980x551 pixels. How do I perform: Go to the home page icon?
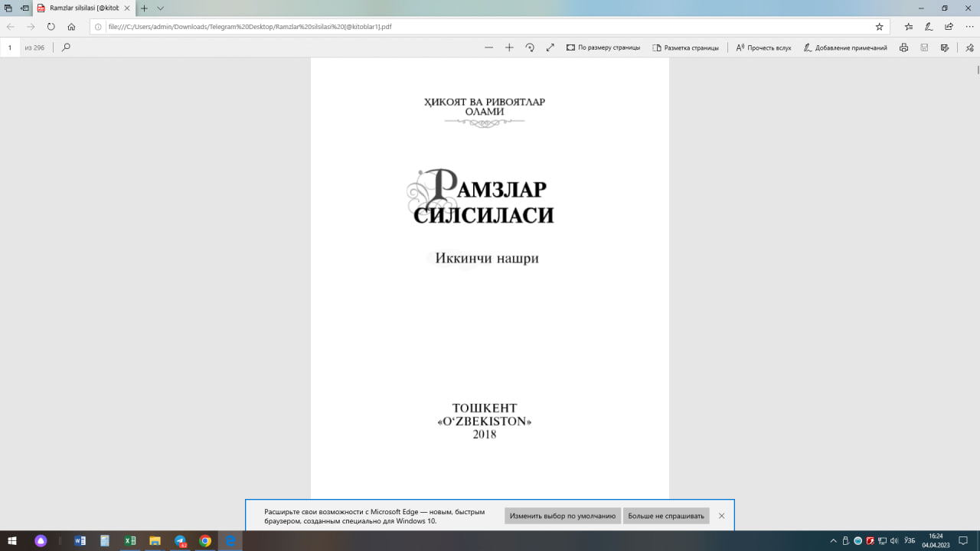click(71, 26)
